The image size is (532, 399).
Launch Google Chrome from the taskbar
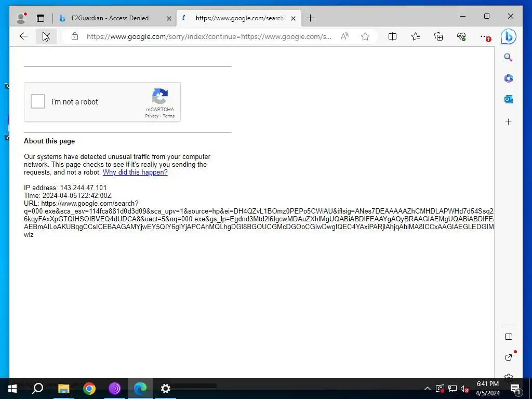89,389
